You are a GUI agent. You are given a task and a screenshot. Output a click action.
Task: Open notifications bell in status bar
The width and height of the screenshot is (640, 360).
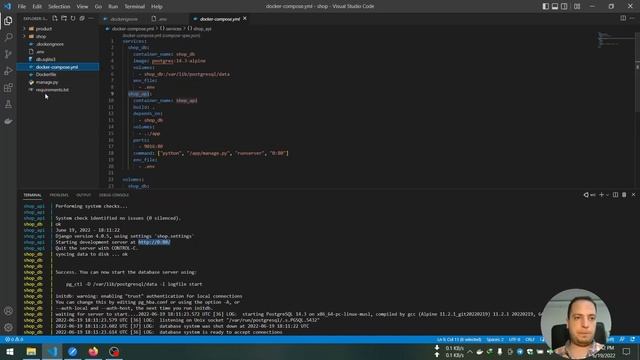pos(632,340)
